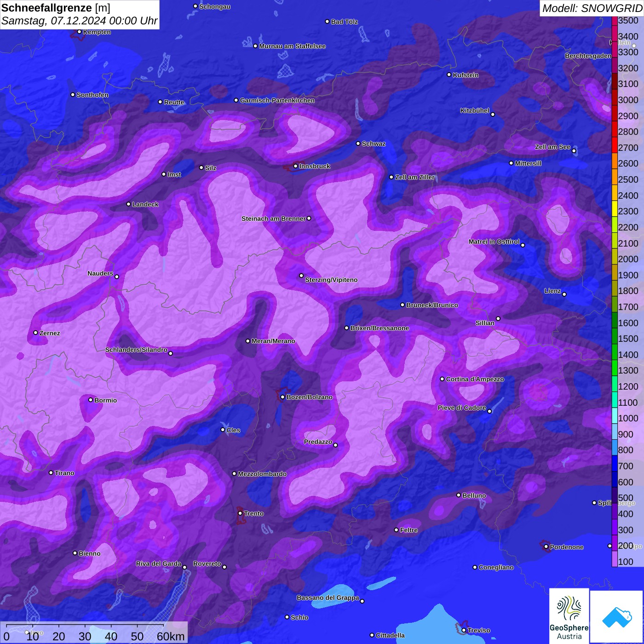Click the Matrei in Osttirol label
Viewport: 644px width, 644px height.
coord(494,241)
